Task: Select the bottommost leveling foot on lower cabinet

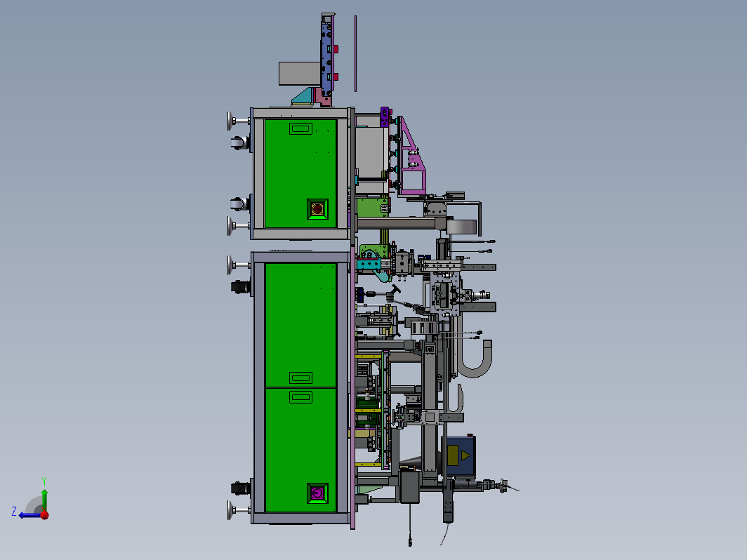Action: pos(238,510)
